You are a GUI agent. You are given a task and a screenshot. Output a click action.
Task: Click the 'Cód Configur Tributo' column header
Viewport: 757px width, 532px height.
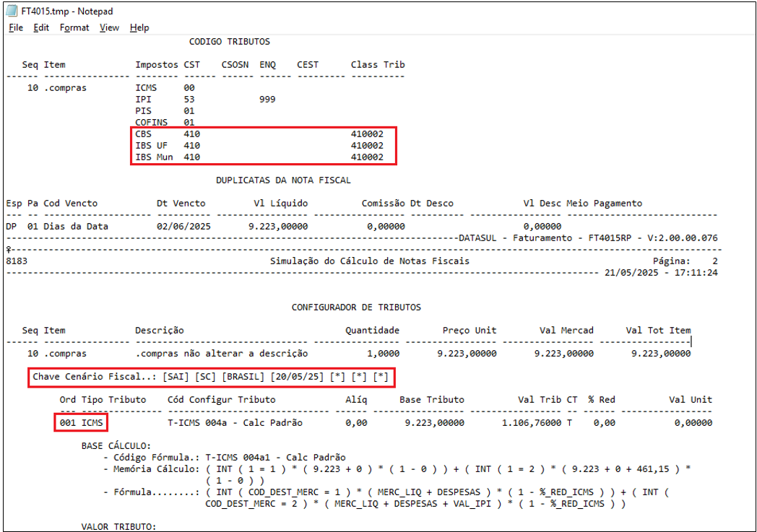222,401
